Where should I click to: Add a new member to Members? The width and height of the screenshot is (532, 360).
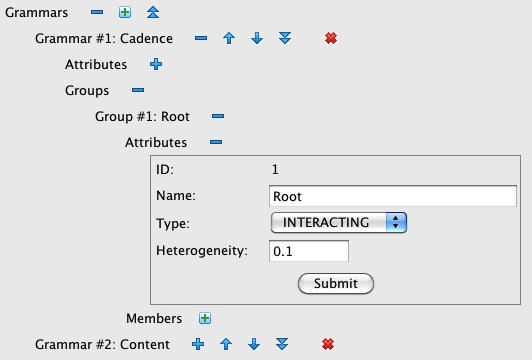[x=205, y=318]
